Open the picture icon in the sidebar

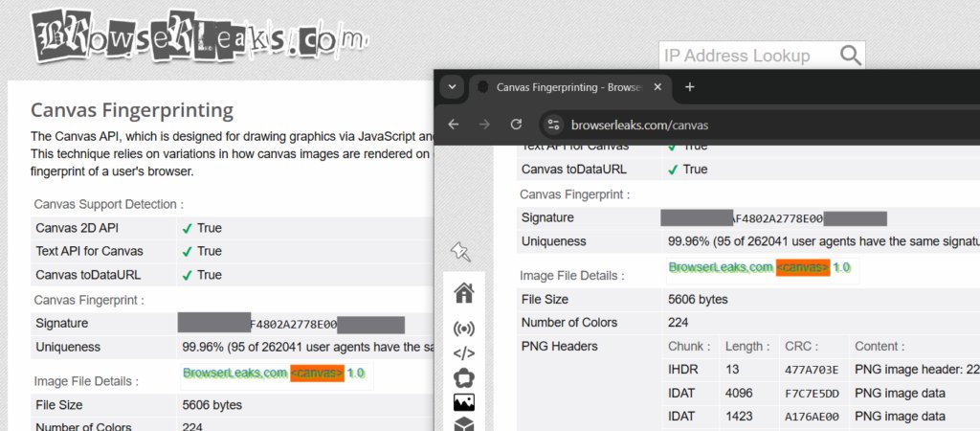[464, 402]
